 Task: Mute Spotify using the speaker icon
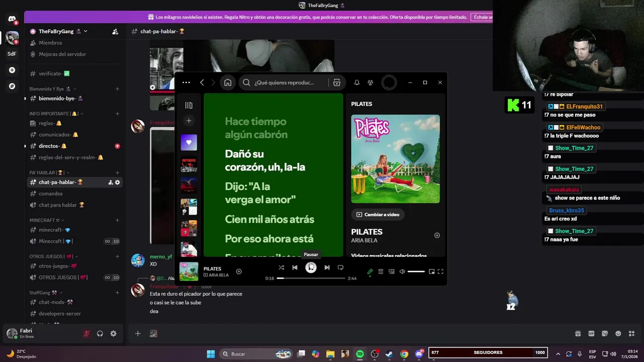[402, 271]
